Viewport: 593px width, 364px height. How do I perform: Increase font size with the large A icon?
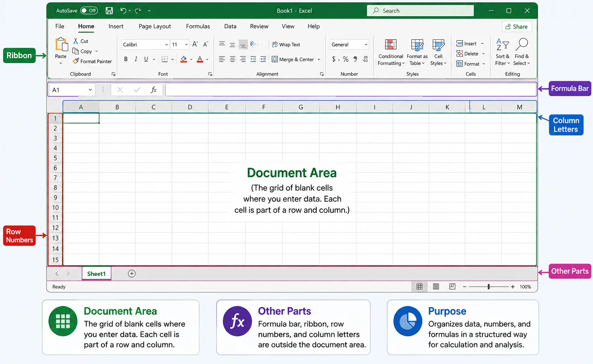(195, 44)
